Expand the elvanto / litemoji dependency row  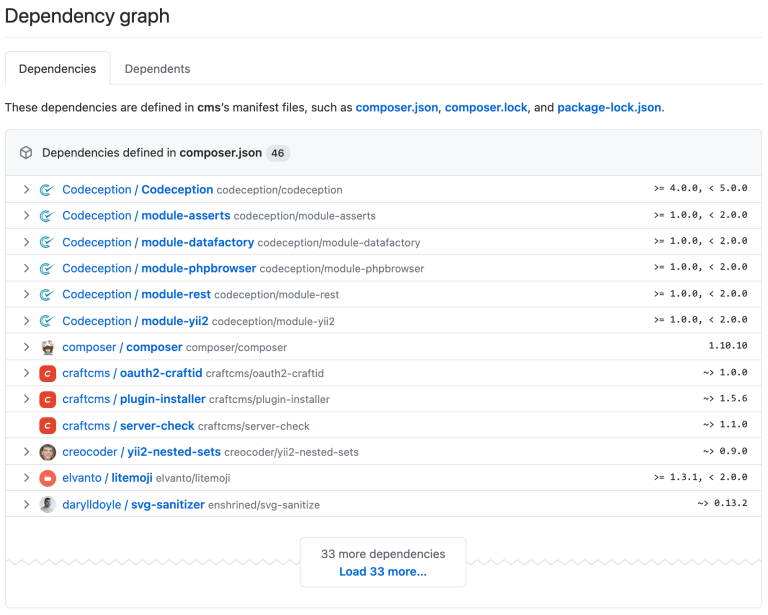[x=26, y=478]
